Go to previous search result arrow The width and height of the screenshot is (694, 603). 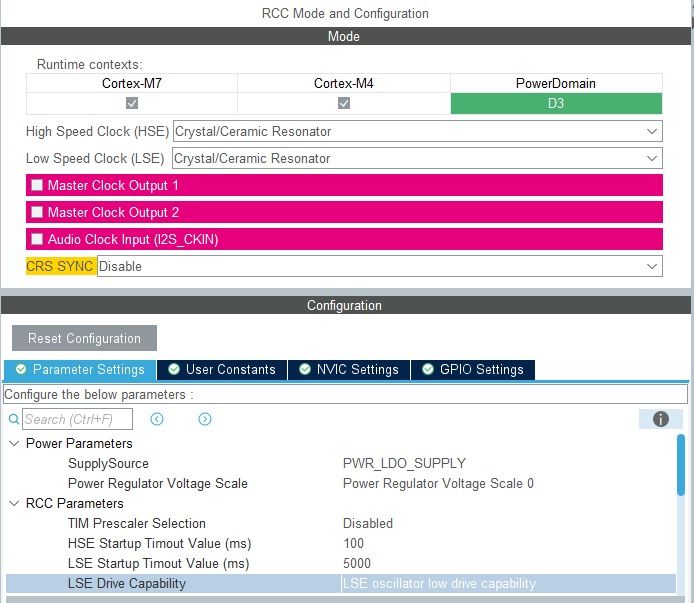click(157, 419)
